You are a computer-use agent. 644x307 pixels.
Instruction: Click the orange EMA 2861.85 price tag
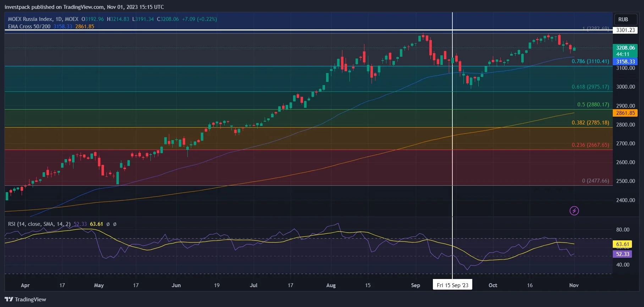click(x=625, y=113)
